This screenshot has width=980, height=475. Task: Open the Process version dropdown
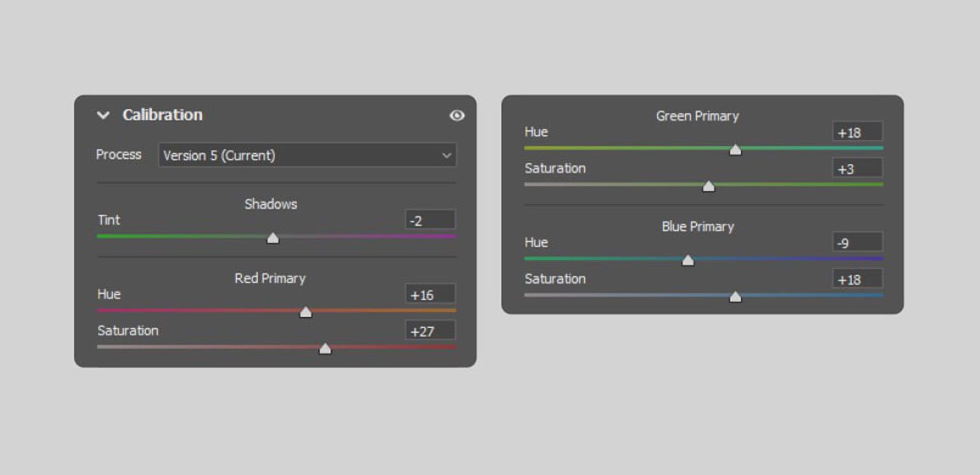click(307, 155)
